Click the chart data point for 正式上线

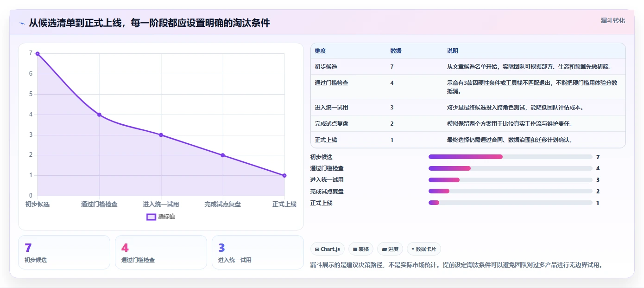click(x=284, y=175)
